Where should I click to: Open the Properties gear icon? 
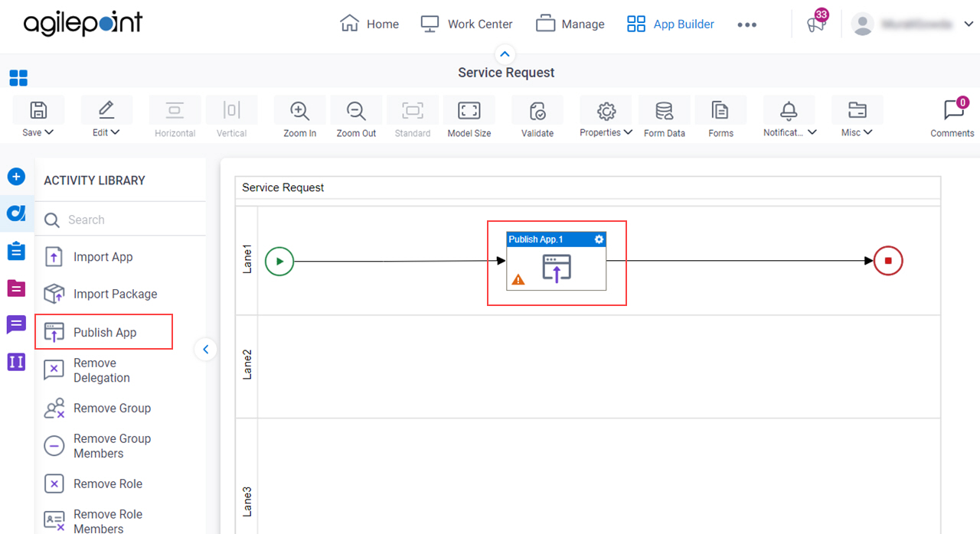[606, 110]
